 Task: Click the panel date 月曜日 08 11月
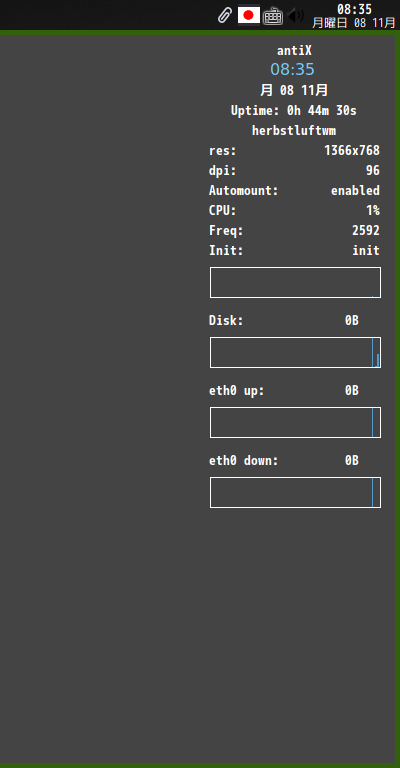(354, 23)
